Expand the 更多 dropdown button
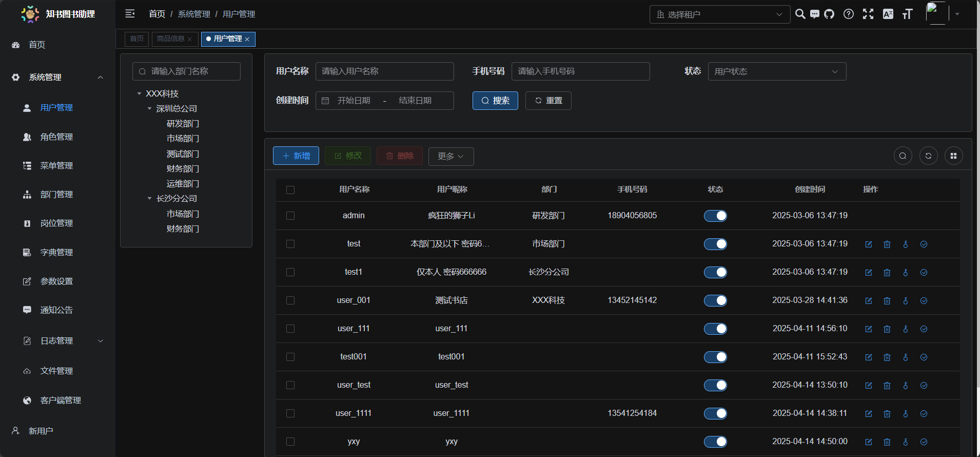Screen dimensions: 980x457 450,156
